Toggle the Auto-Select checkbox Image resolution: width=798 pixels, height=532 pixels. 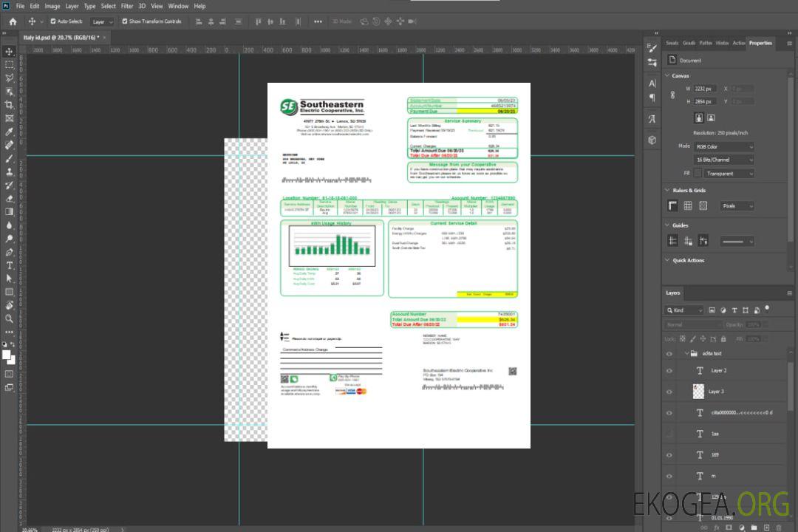pyautogui.click(x=52, y=21)
